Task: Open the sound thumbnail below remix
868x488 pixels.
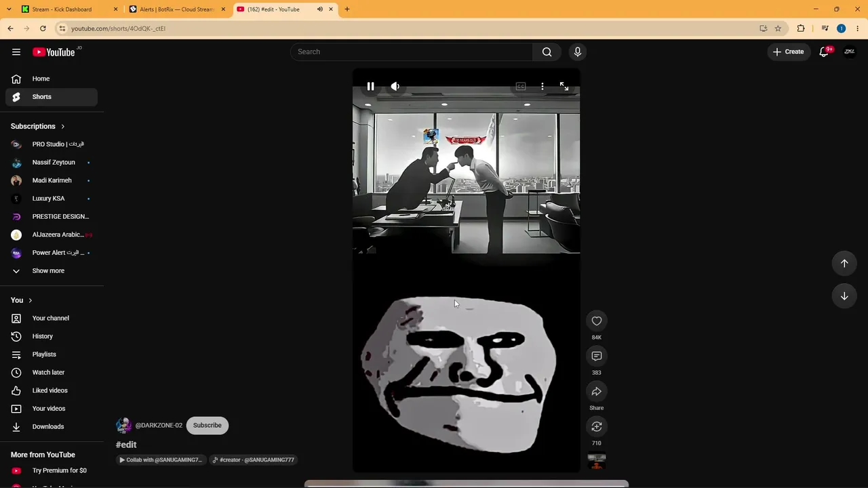Action: coord(597,462)
